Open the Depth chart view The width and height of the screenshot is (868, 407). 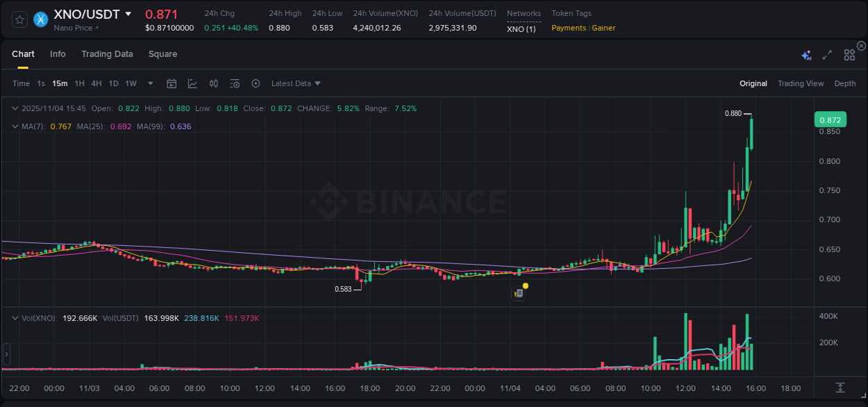[845, 83]
